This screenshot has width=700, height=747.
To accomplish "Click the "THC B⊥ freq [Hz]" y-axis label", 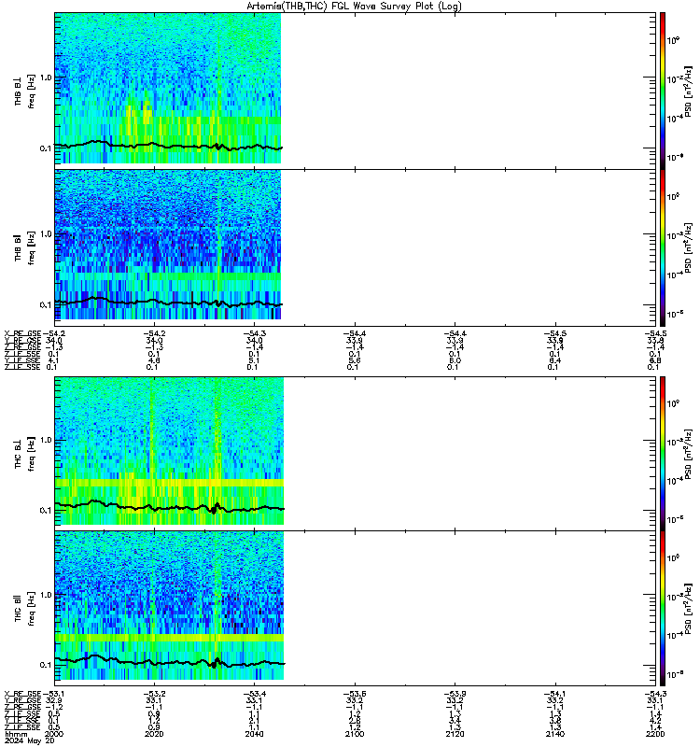I will (25, 454).
